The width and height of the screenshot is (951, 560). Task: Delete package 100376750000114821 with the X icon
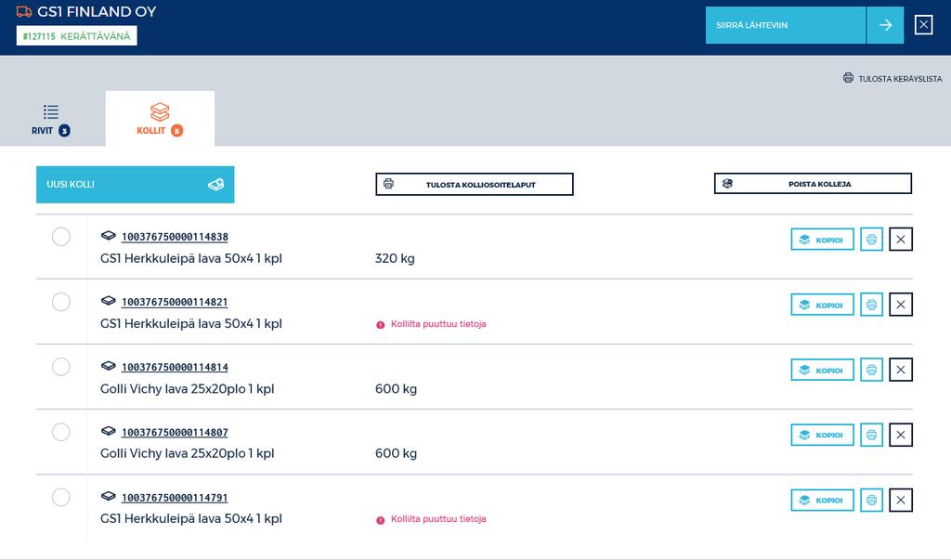(901, 305)
